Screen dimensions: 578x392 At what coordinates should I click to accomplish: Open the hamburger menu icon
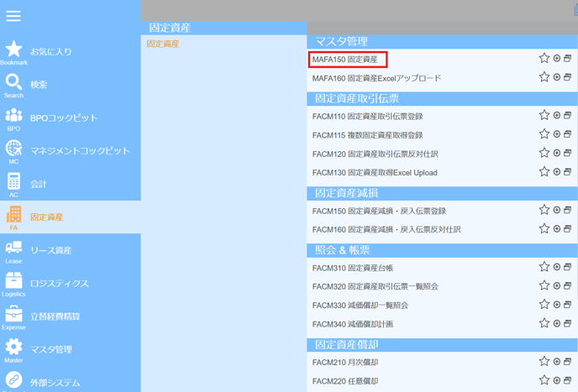coord(13,16)
